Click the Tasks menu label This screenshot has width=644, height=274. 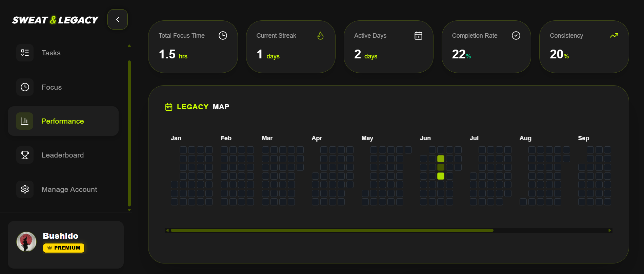click(51, 53)
